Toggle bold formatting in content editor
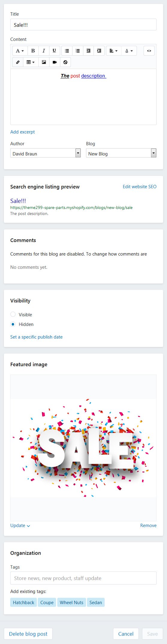 coord(33,51)
